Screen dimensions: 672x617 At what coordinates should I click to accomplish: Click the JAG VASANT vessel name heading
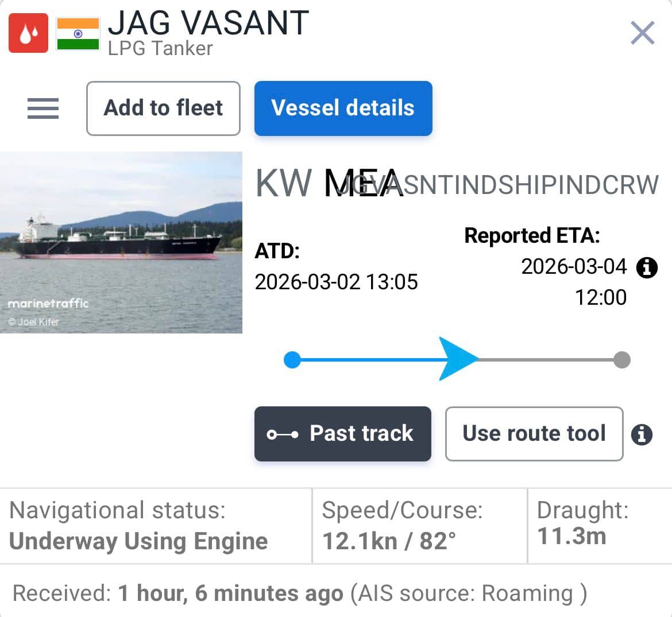pos(208,24)
